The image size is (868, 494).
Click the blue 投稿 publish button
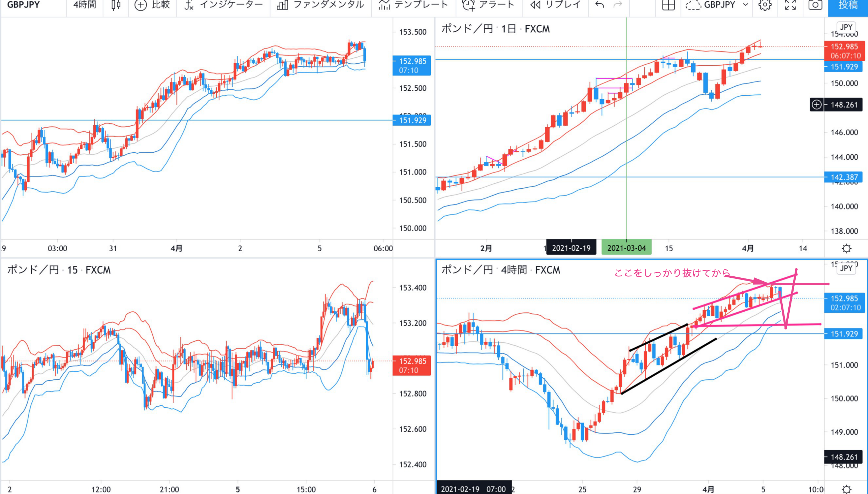coord(848,5)
